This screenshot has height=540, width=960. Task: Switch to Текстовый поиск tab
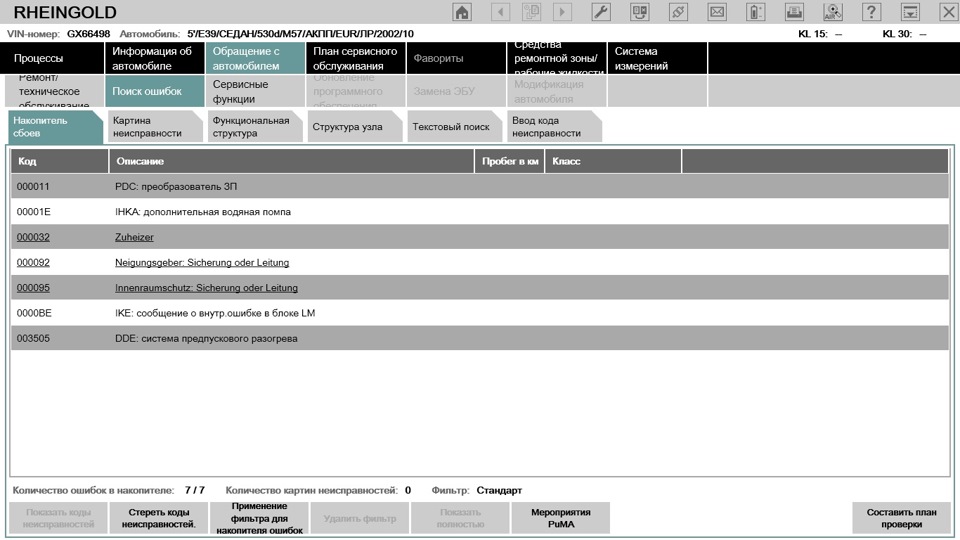point(454,127)
